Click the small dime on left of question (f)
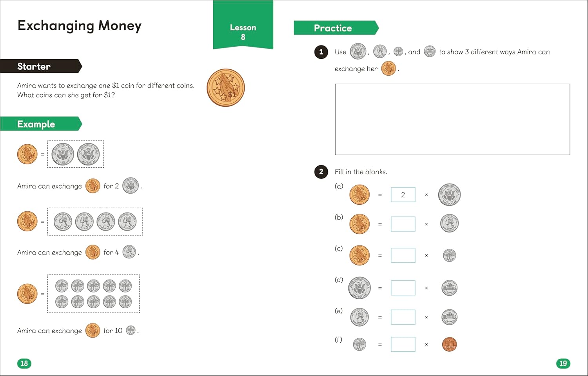 click(359, 345)
